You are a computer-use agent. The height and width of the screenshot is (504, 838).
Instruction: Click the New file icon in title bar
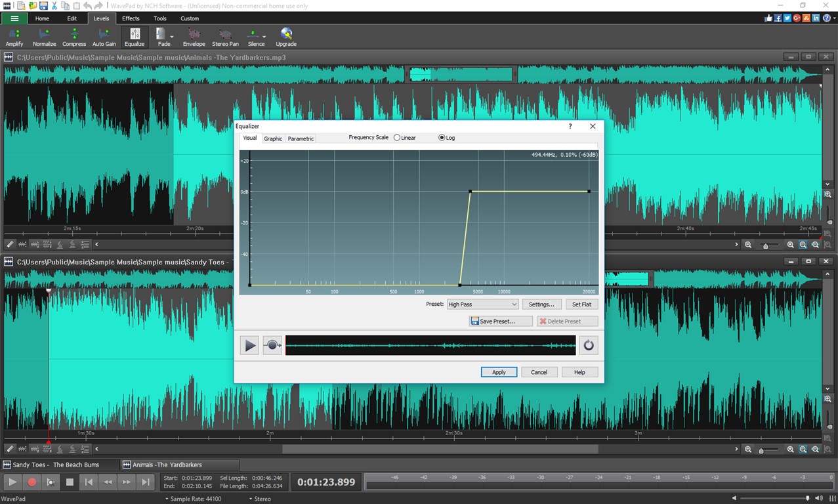(22, 5)
